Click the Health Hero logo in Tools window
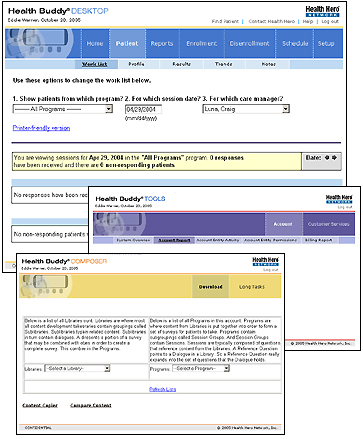 point(339,199)
